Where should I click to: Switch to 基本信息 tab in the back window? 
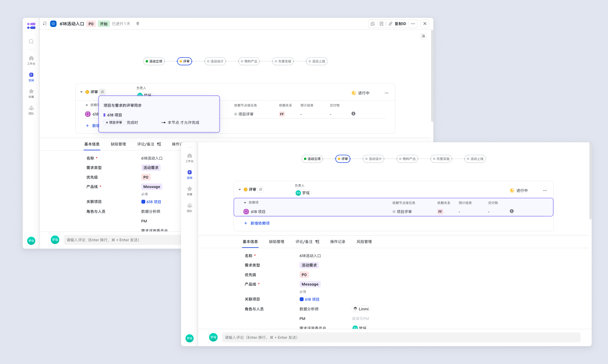[92, 144]
